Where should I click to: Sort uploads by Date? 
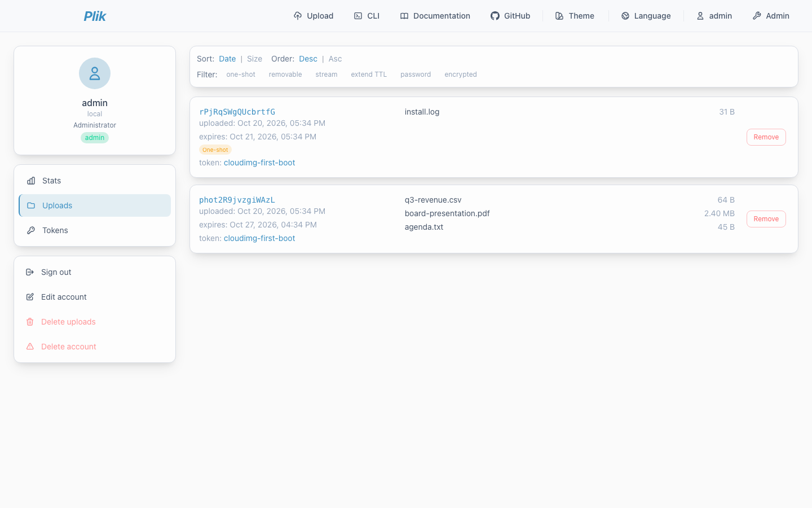click(x=227, y=59)
